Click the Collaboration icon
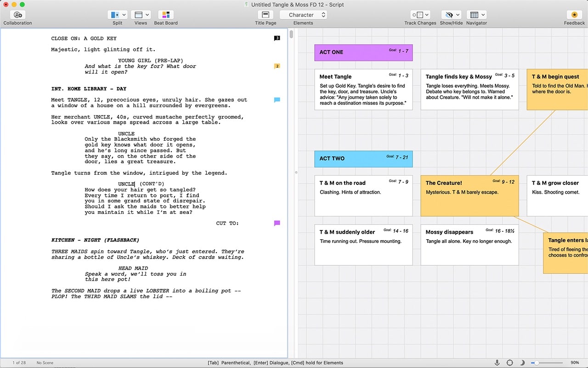This screenshot has height=368, width=588. click(17, 14)
